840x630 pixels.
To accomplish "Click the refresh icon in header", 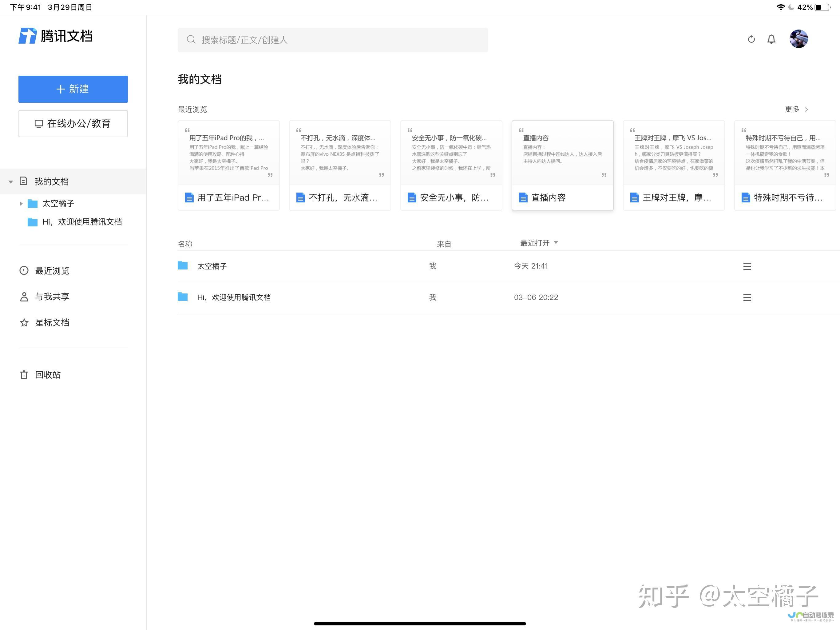I will (x=751, y=39).
